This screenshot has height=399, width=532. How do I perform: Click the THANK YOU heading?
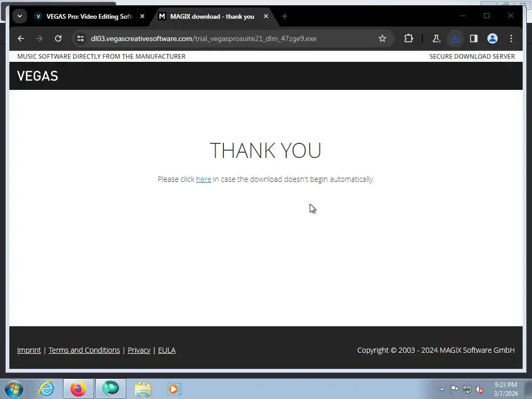[x=265, y=150]
